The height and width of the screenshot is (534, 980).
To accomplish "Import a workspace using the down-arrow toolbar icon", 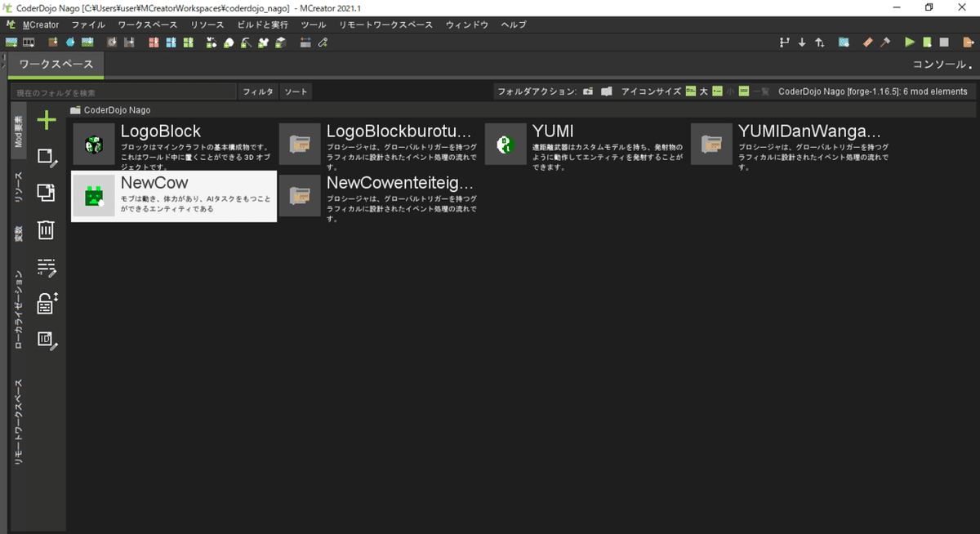I will [x=801, y=42].
